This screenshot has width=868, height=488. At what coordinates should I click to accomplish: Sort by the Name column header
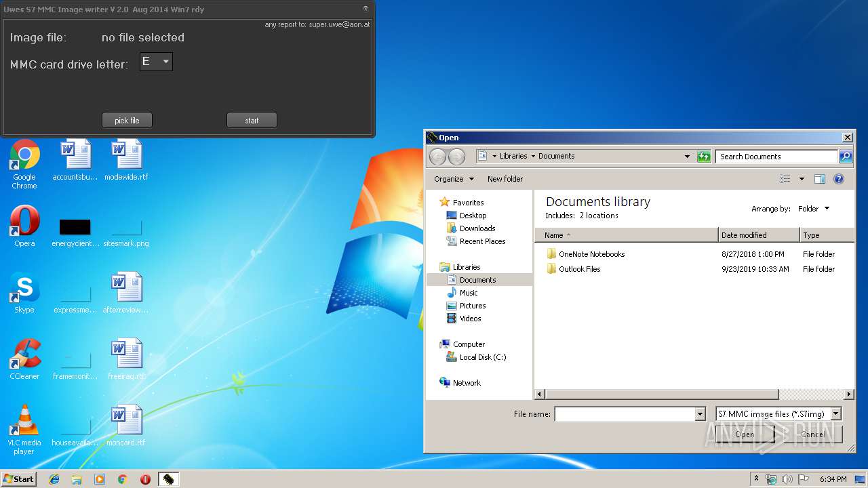[x=626, y=235]
